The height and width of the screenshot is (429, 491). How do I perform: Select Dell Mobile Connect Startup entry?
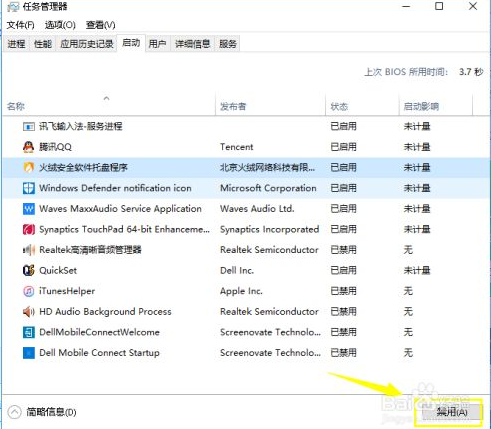point(99,353)
